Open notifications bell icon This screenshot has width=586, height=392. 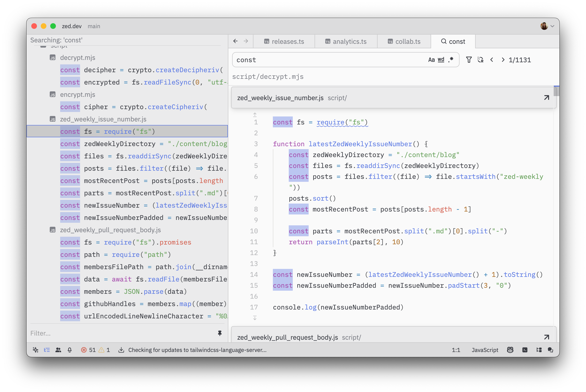point(70,350)
